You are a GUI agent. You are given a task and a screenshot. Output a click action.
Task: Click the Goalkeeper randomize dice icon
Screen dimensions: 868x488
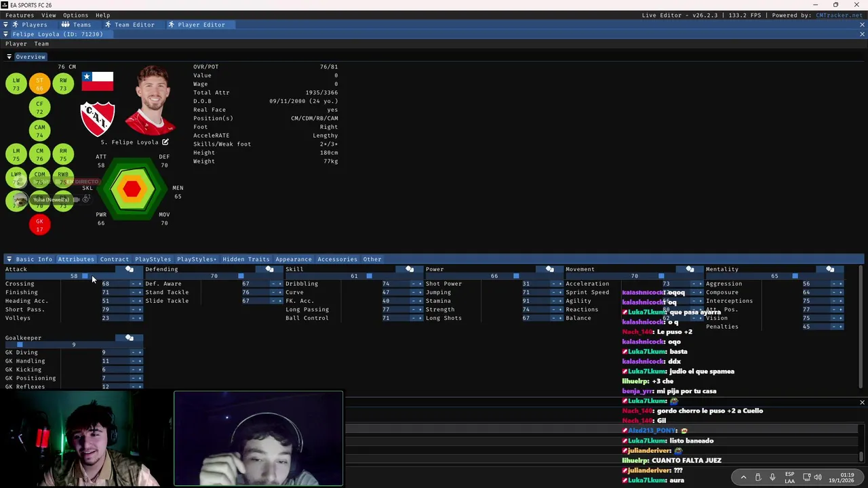129,338
